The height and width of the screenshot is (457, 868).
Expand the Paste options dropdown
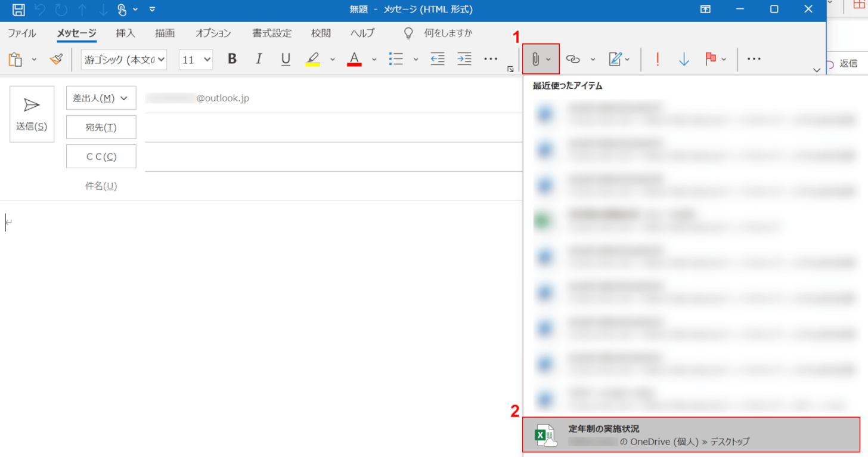coord(34,59)
